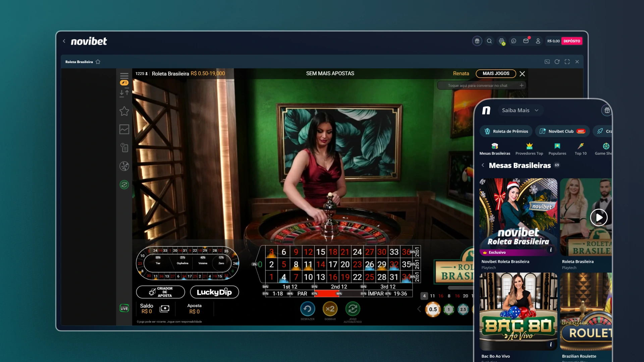
Task: Select the 1 green betting chip
Action: (x=449, y=309)
